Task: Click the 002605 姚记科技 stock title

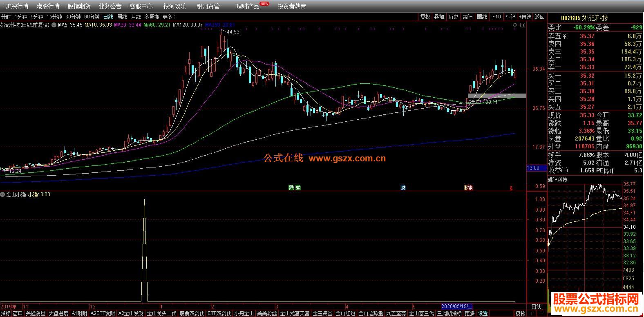Action: 584,18
